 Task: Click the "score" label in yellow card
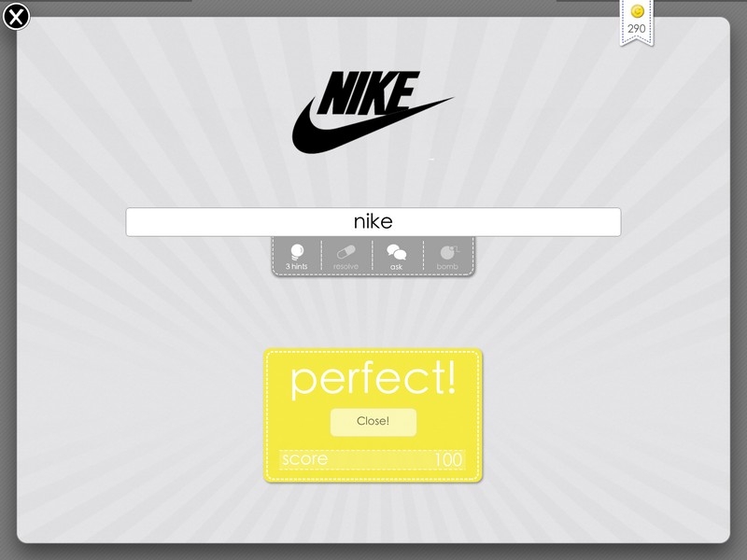[x=304, y=459]
